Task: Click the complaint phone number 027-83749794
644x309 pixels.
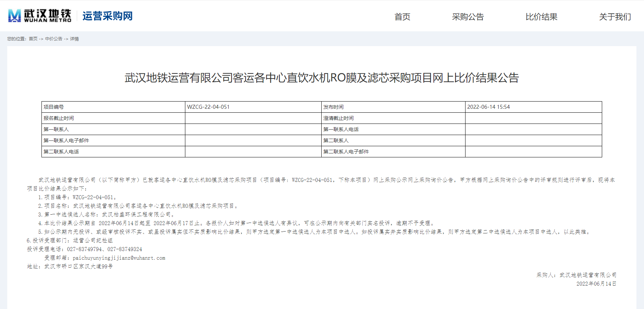Action: [84, 249]
